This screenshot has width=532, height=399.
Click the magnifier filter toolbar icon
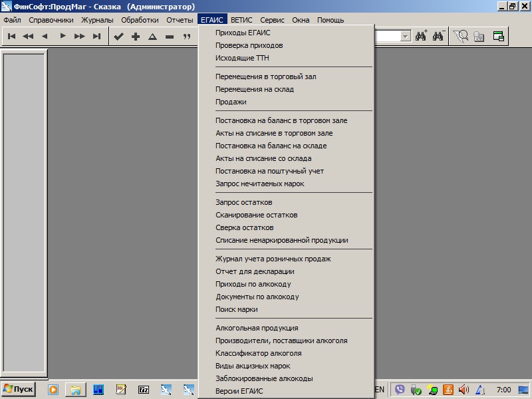pos(461,36)
